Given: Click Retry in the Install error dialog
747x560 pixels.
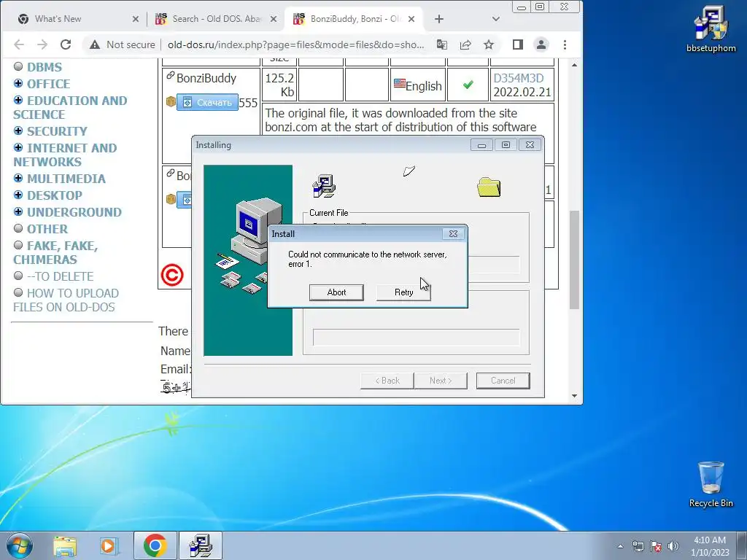Looking at the screenshot, I should (x=403, y=292).
